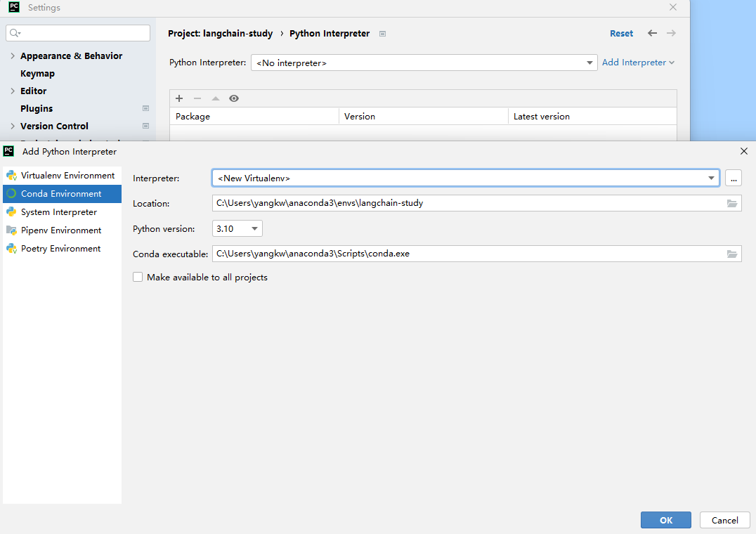Click the marker icon on the Version Control row
This screenshot has height=534, width=756.
pyautogui.click(x=145, y=126)
